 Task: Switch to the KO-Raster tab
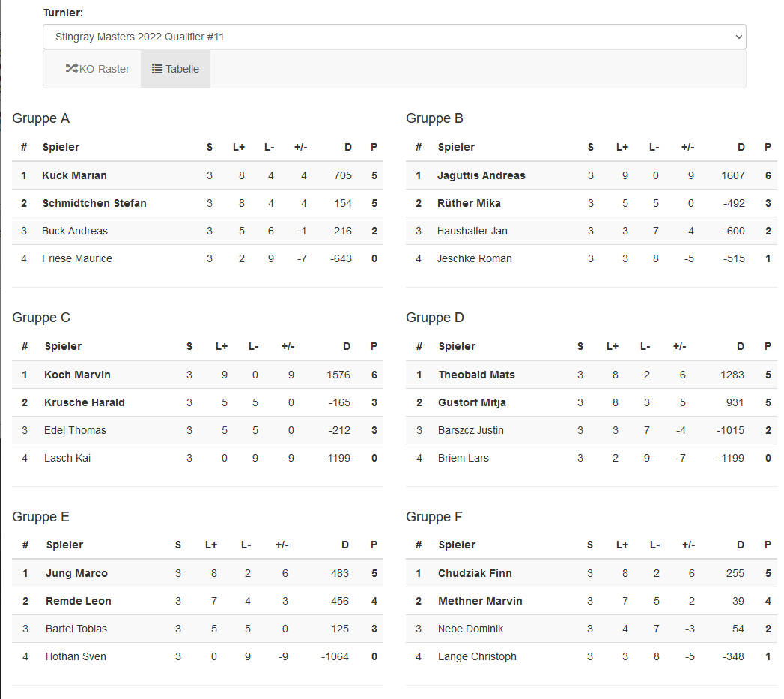pos(98,69)
